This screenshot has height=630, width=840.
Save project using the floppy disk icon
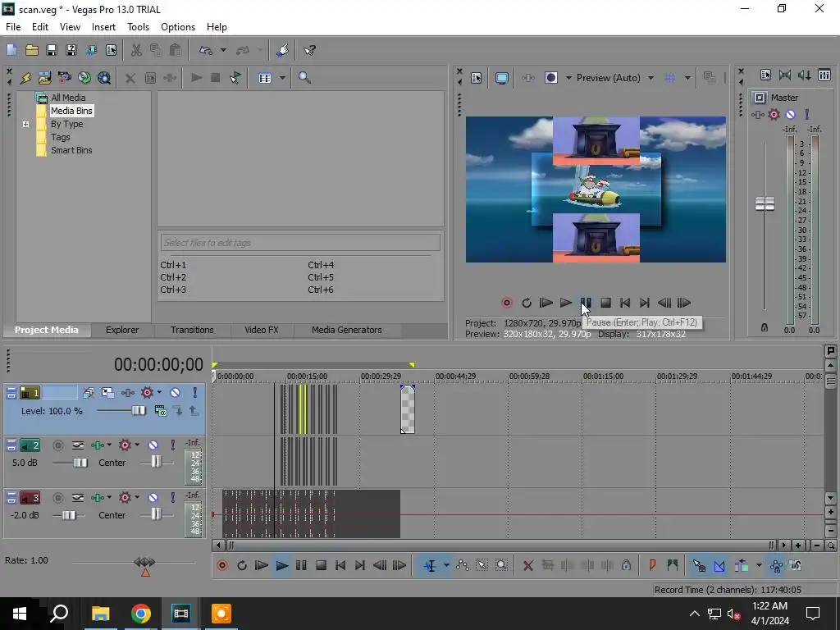click(x=52, y=50)
